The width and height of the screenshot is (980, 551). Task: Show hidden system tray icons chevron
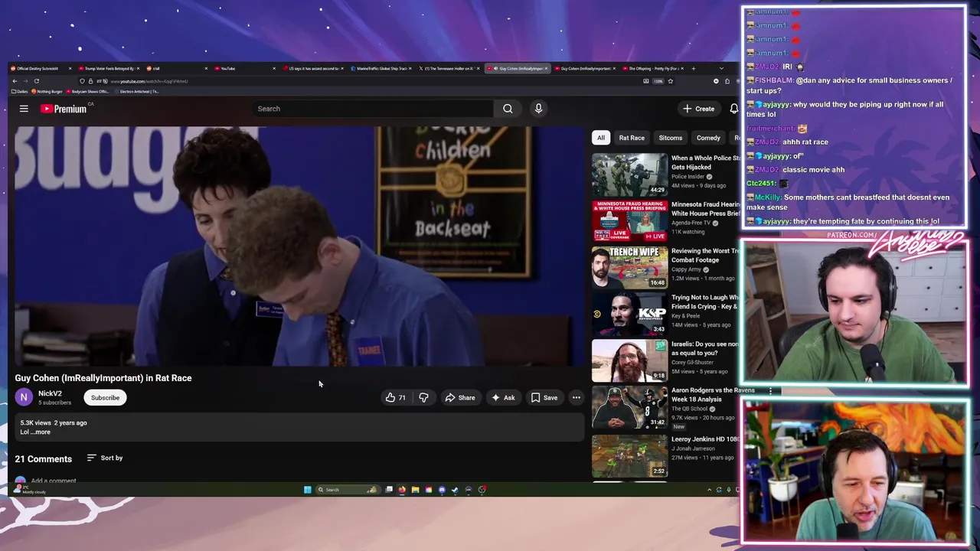click(x=709, y=490)
